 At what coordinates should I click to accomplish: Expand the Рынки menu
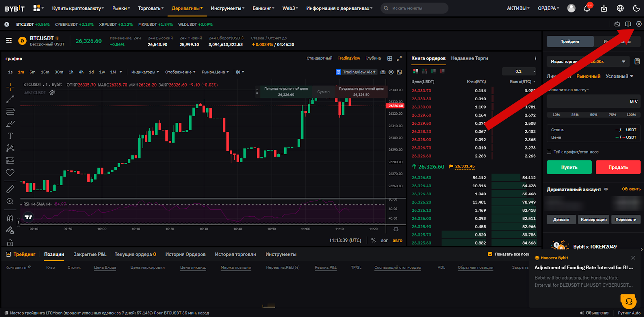[x=121, y=8]
